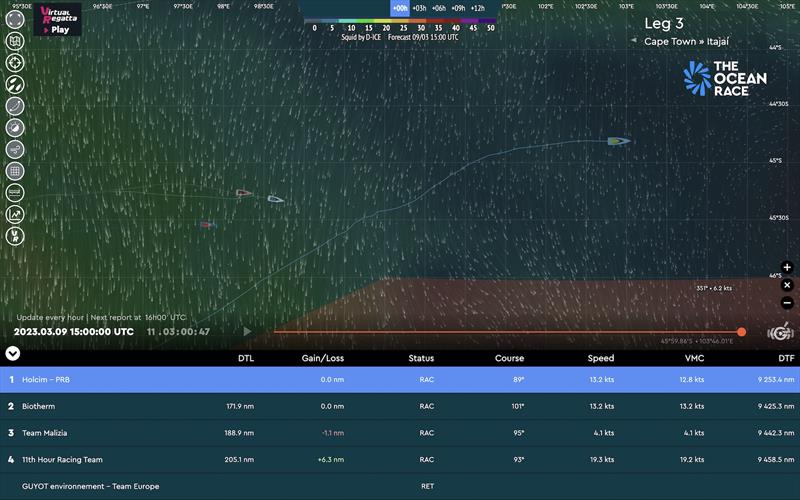800x500 pixels.
Task: Click the 171.9 nm DTL value
Action: point(240,407)
